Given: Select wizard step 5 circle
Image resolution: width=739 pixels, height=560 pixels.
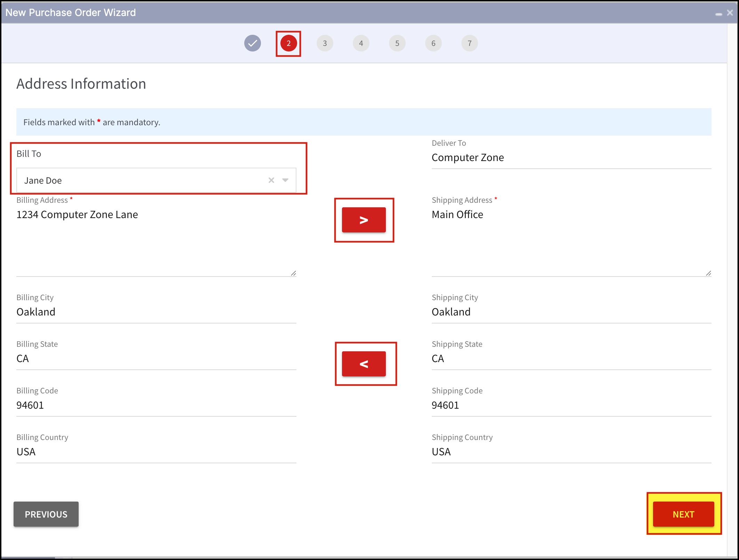Looking at the screenshot, I should tap(397, 43).
